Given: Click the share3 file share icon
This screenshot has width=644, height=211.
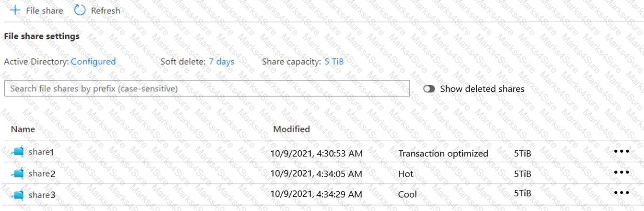Looking at the screenshot, I should 18,195.
